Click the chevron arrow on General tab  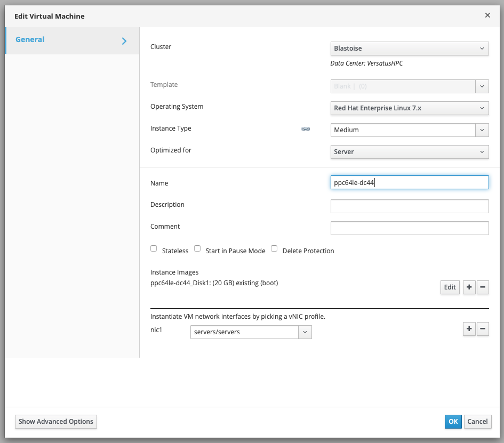pyautogui.click(x=124, y=41)
